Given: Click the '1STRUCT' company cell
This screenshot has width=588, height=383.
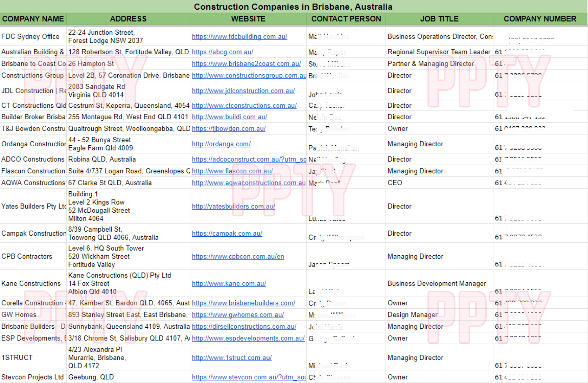Looking at the screenshot, I should 33,358.
